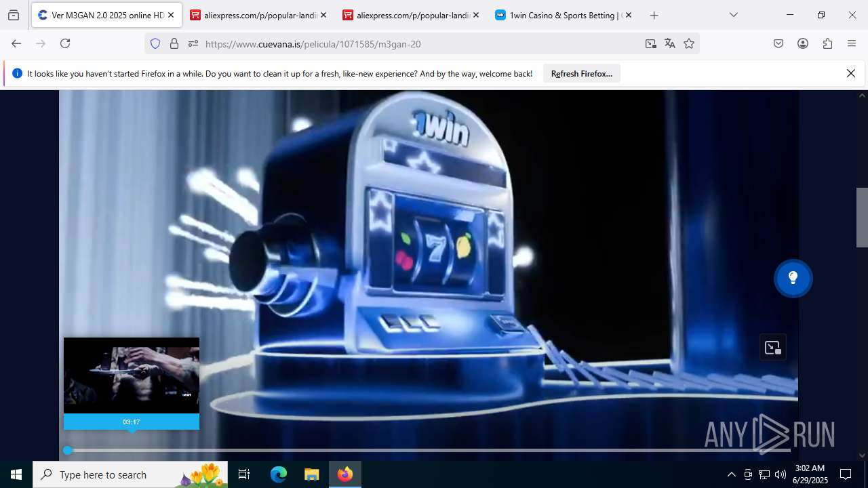Screen dimensions: 868x488
Task: Click the cuevana.is URL address field
Action: pyautogui.click(x=420, y=44)
